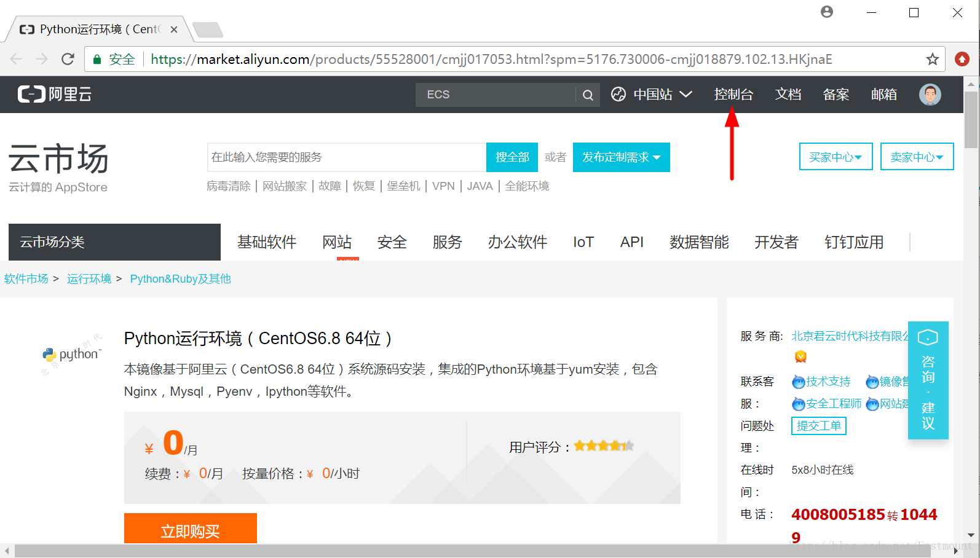Click the vertical scrollbar thumb

tap(971, 120)
